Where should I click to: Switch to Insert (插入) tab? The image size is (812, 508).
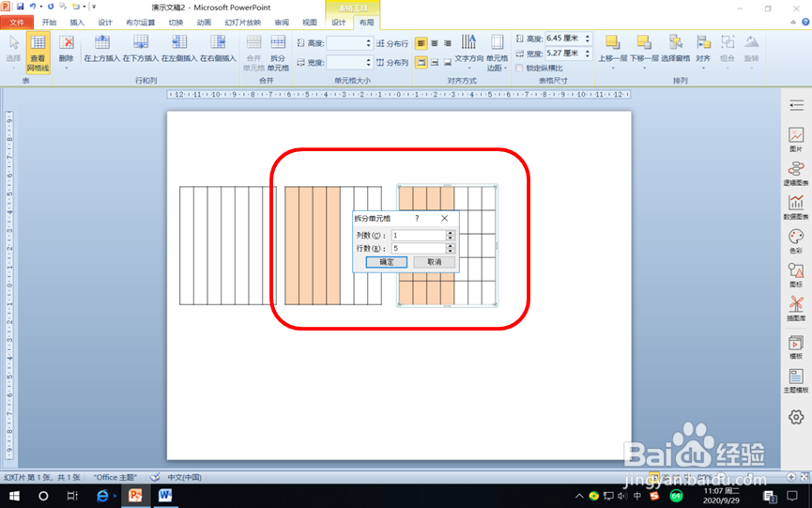coord(77,23)
